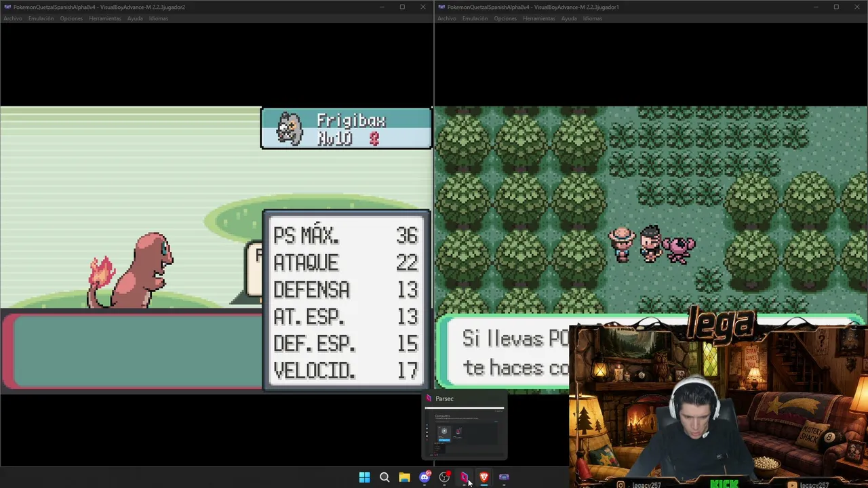Screen dimensions: 868x488
Task: Click the player character in jugador1 window
Action: (651, 244)
